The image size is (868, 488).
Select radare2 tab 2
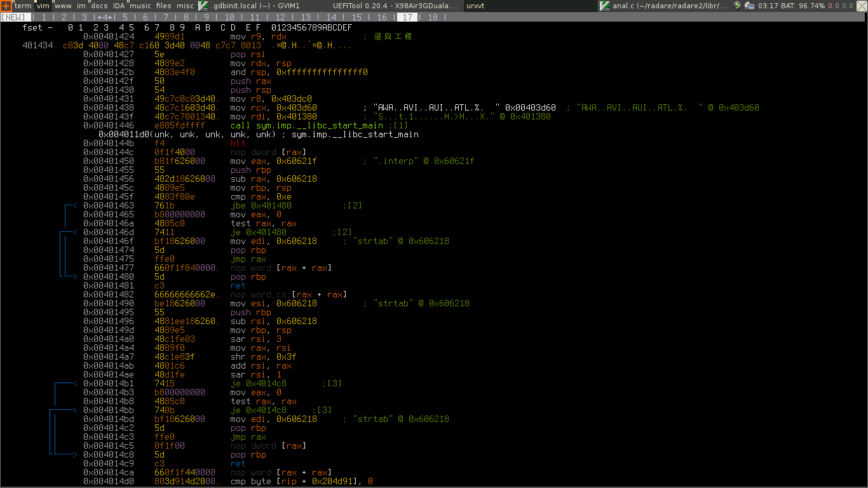point(64,17)
